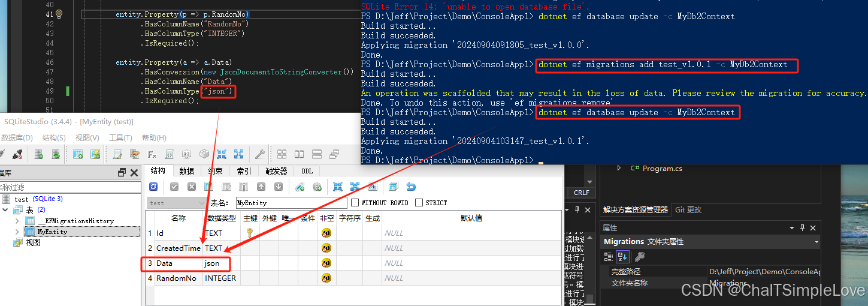Collapse the 表 (2) tables node

5,210
